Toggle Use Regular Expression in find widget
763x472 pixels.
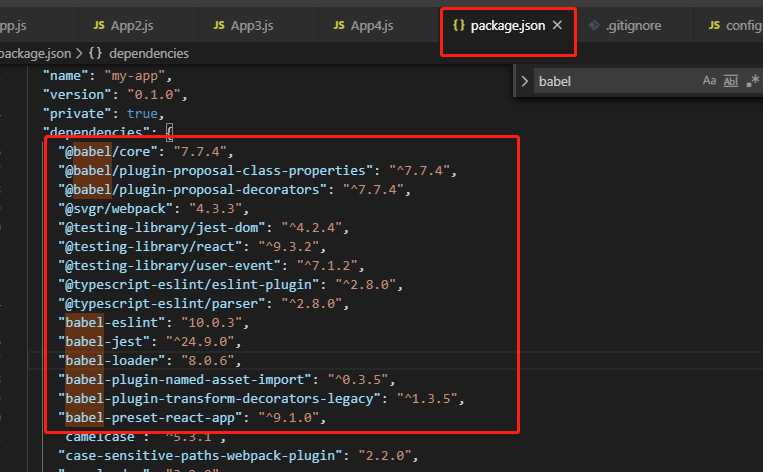click(x=752, y=81)
